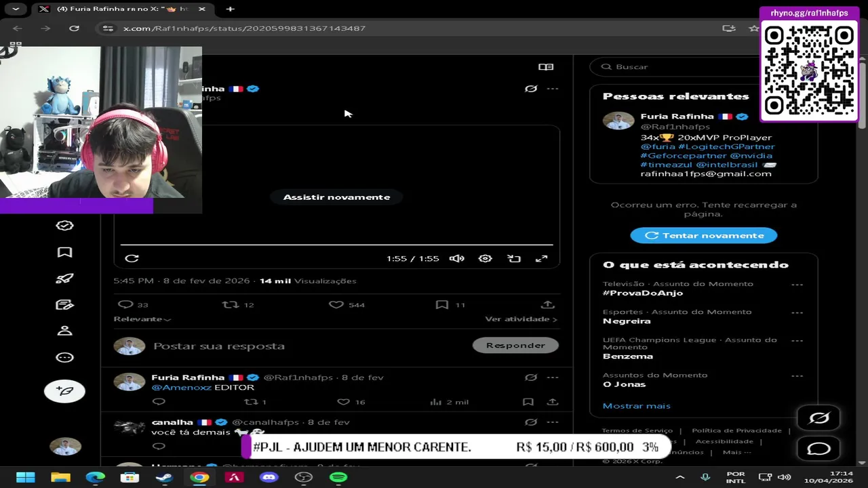Repost the EDITOR reply
The width and height of the screenshot is (868, 488).
pyautogui.click(x=251, y=402)
